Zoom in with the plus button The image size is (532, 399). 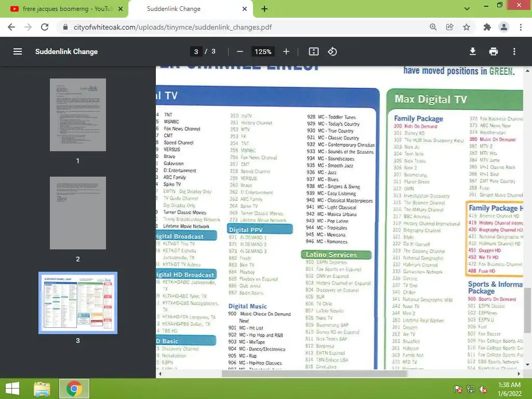tap(286, 51)
